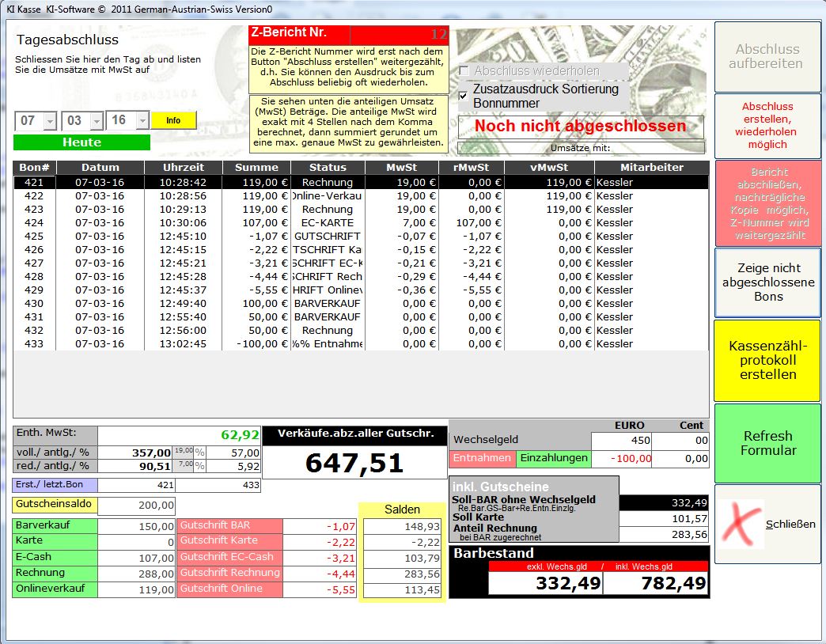This screenshot has height=644, width=826.
Task: Click Abschluss aufbereiten button
Action: pyautogui.click(x=766, y=56)
